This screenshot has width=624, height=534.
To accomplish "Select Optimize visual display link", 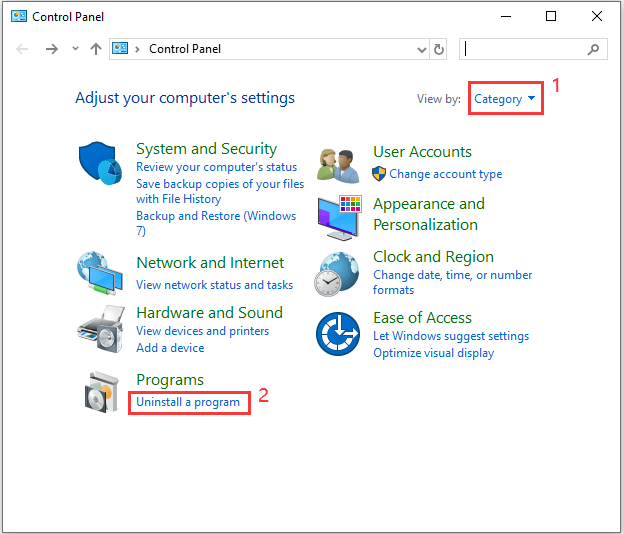I will [x=433, y=353].
